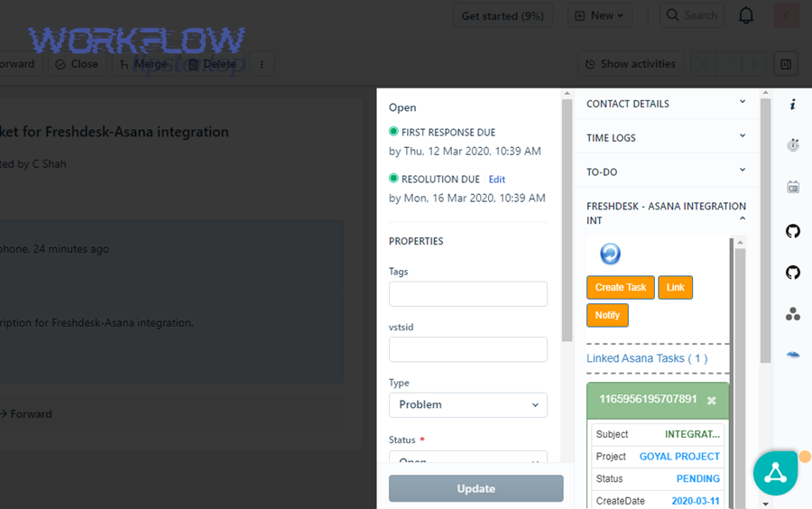Viewport: 812px width, 509px height.
Task: Click the 2020-03-11 create date value
Action: 696,501
